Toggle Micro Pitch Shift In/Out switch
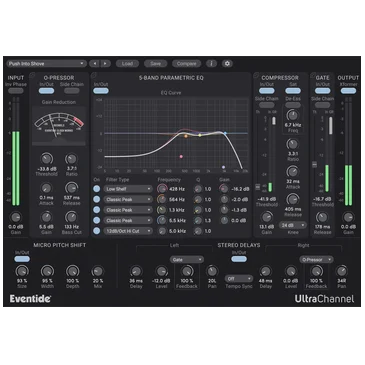The image size is (365, 365). click(22, 259)
